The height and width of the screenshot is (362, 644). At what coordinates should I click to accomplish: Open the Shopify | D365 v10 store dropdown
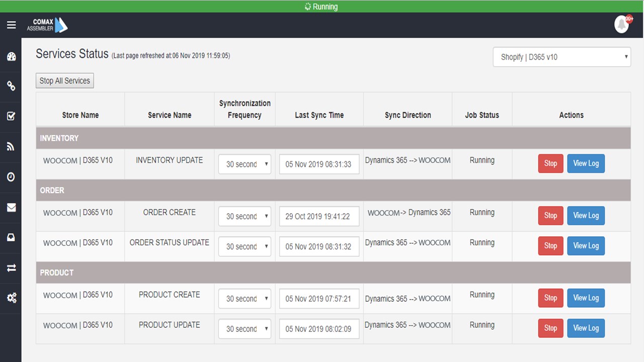tap(561, 57)
